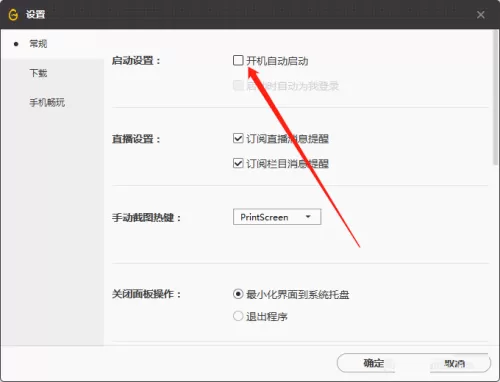Screen dimensions: 500x382
Task: Open the PrintScreen hotkey dropdown
Action: point(277,217)
